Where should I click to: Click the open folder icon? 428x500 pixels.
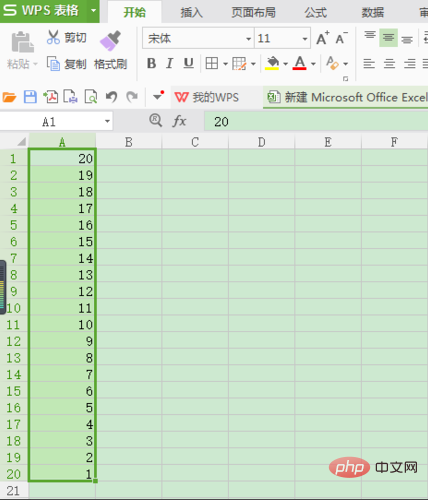pos(9,97)
